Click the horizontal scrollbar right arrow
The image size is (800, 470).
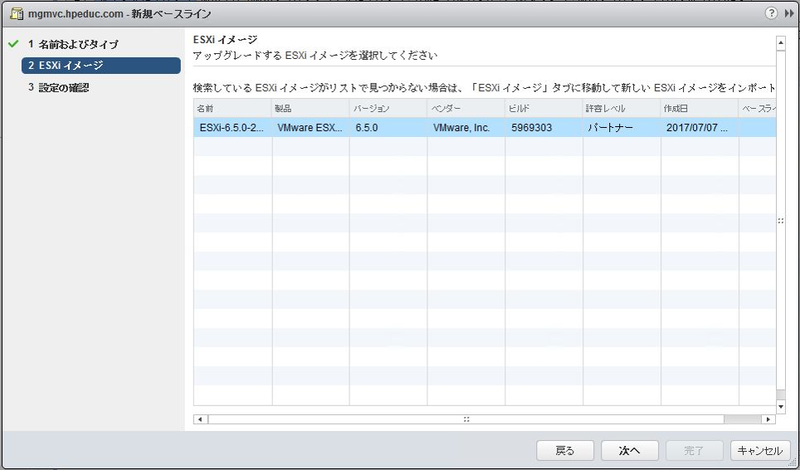768,419
